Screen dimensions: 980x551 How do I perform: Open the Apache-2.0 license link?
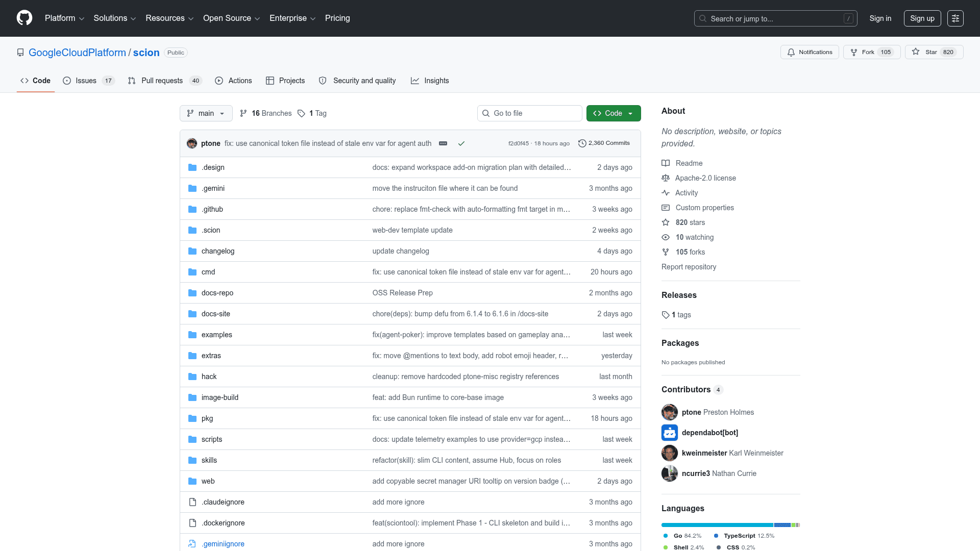pos(705,178)
